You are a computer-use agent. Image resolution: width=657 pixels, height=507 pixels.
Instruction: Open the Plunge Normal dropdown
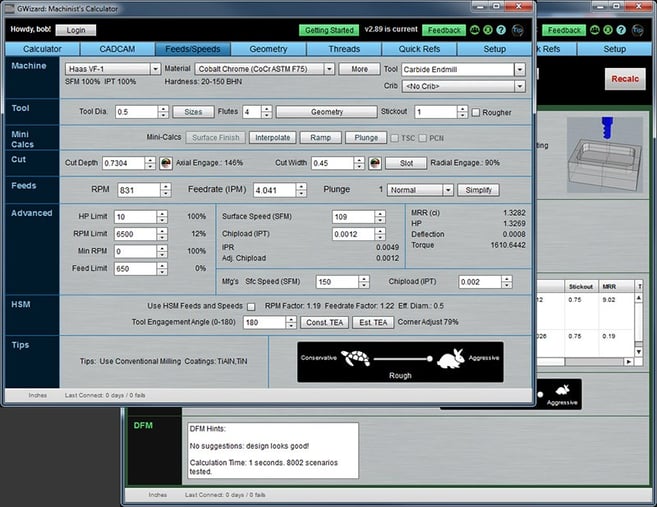point(420,190)
